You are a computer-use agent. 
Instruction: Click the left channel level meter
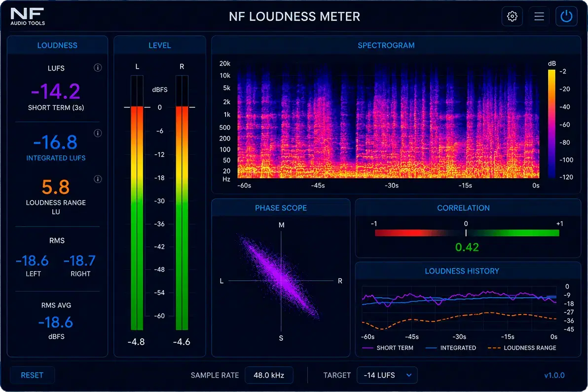pyautogui.click(x=137, y=203)
